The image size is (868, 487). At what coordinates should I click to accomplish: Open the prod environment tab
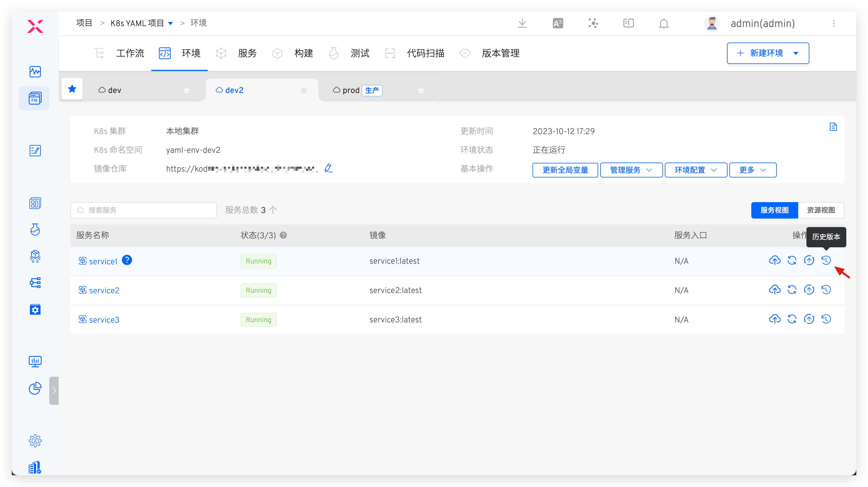click(x=350, y=90)
